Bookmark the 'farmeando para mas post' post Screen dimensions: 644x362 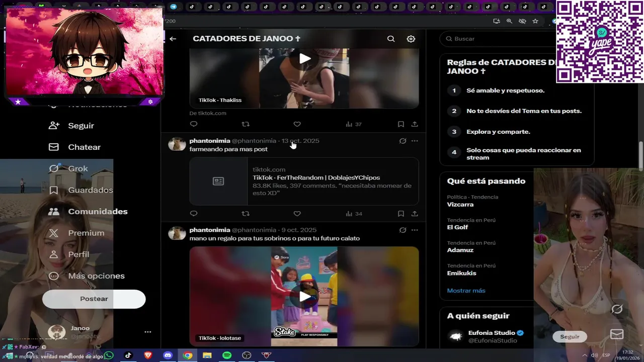click(401, 214)
